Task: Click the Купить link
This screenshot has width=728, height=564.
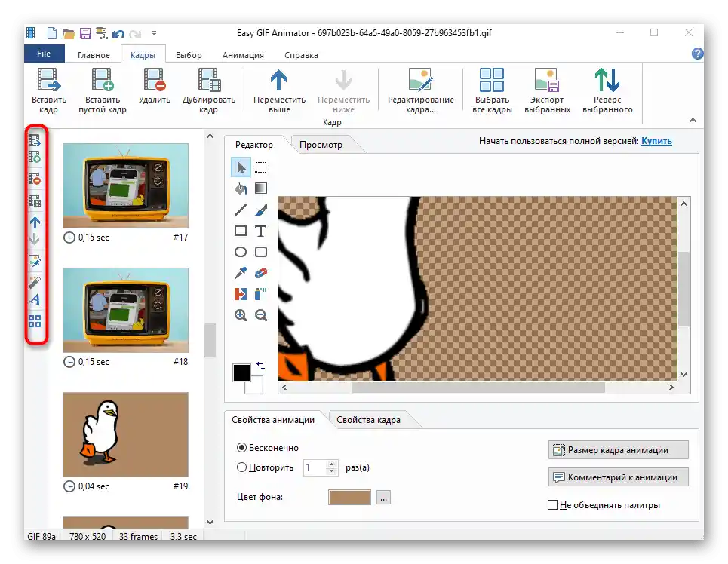Action: tap(656, 141)
